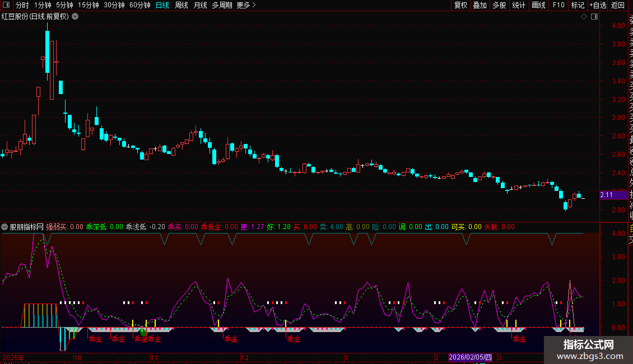The image size is (633, 364).
Task: Add stock to watchlist via +自选
Action: pyautogui.click(x=598, y=5)
